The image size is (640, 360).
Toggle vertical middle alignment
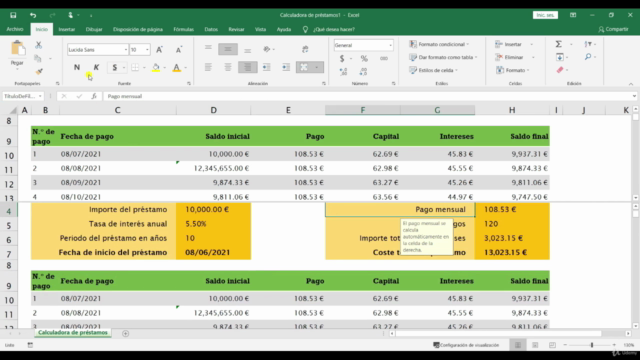228,49
